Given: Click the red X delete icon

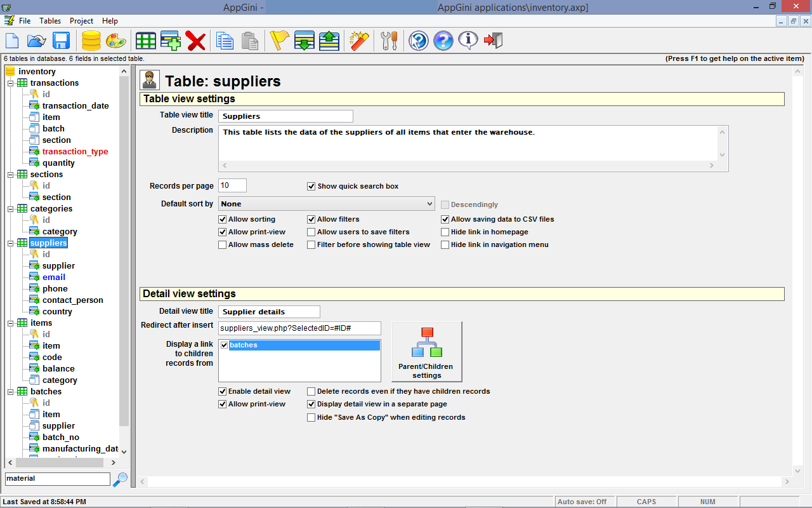Looking at the screenshot, I should 195,41.
